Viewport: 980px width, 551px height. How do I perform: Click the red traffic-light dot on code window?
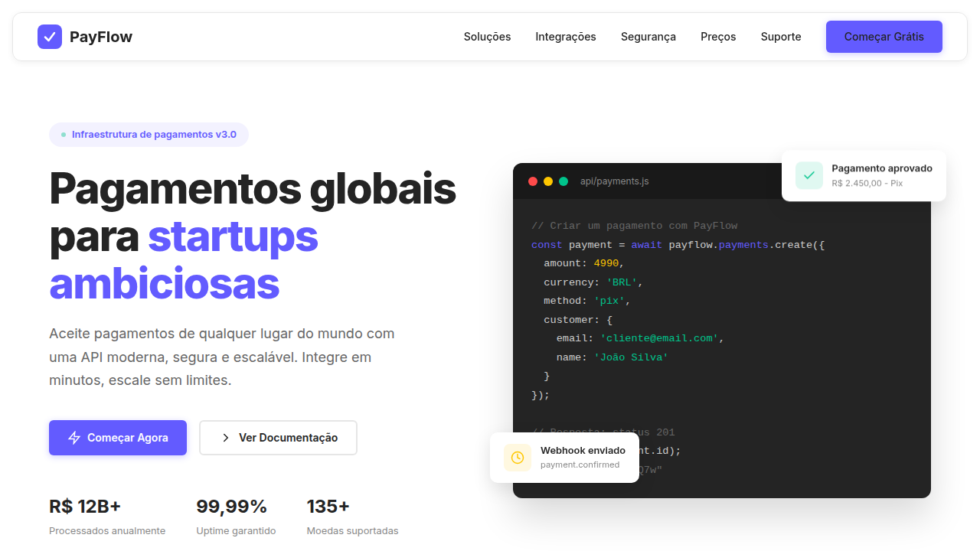pos(533,182)
